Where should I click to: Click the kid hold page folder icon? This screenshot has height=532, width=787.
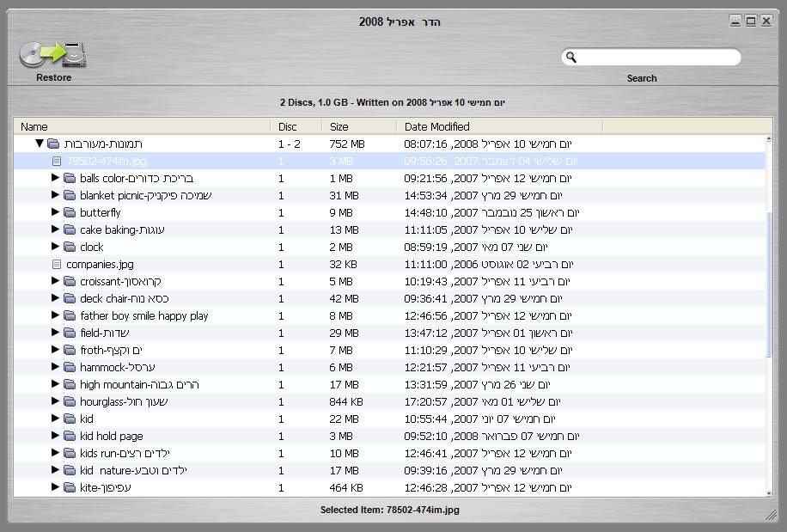[x=70, y=436]
